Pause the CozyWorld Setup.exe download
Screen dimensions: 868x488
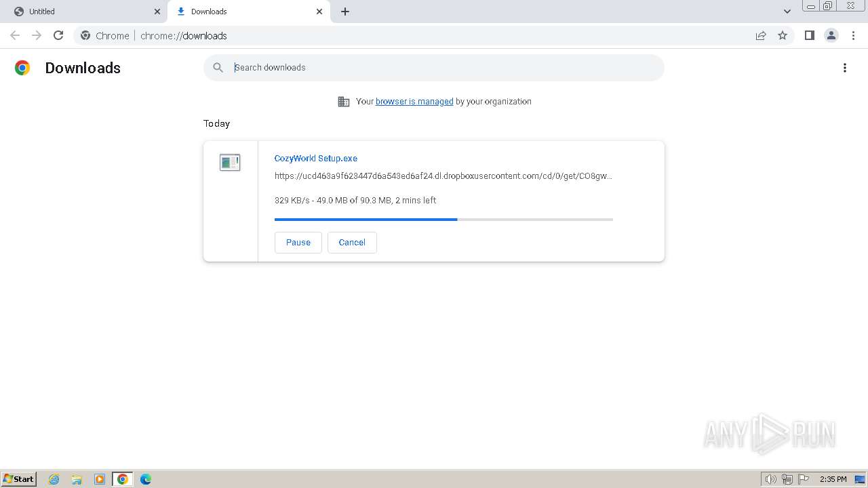pos(298,243)
